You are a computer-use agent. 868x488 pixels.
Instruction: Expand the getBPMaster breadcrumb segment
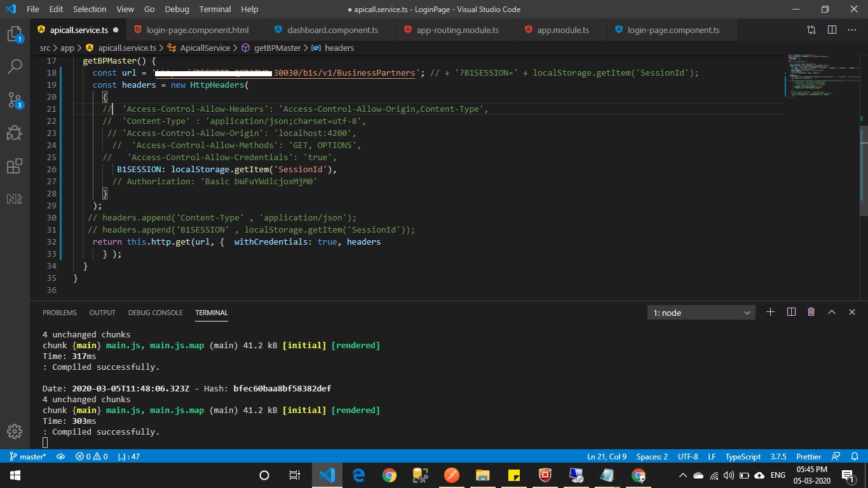(x=277, y=48)
